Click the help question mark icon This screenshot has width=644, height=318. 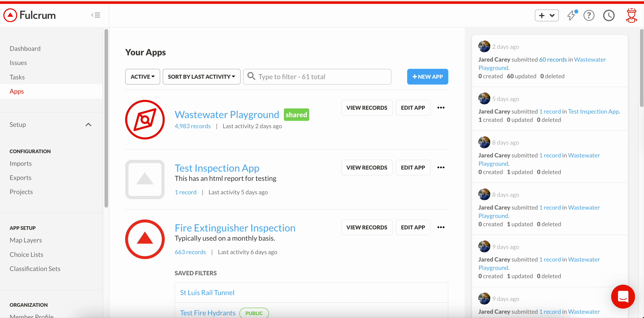click(x=589, y=16)
